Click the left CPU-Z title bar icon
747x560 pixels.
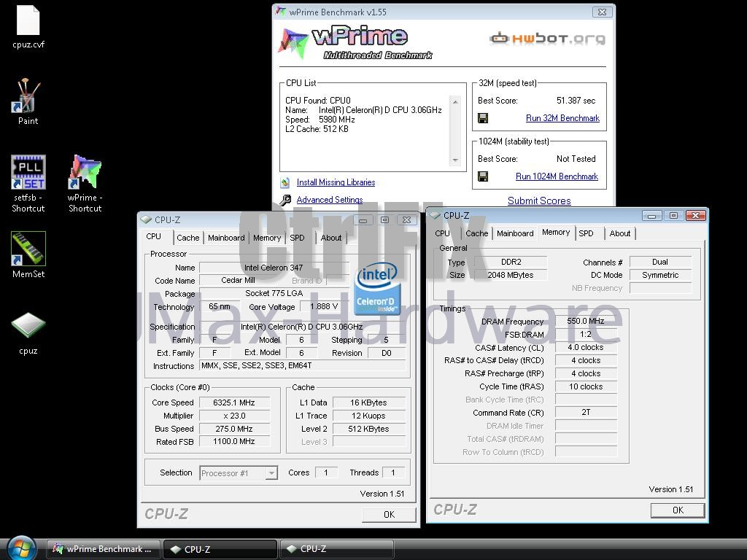146,220
